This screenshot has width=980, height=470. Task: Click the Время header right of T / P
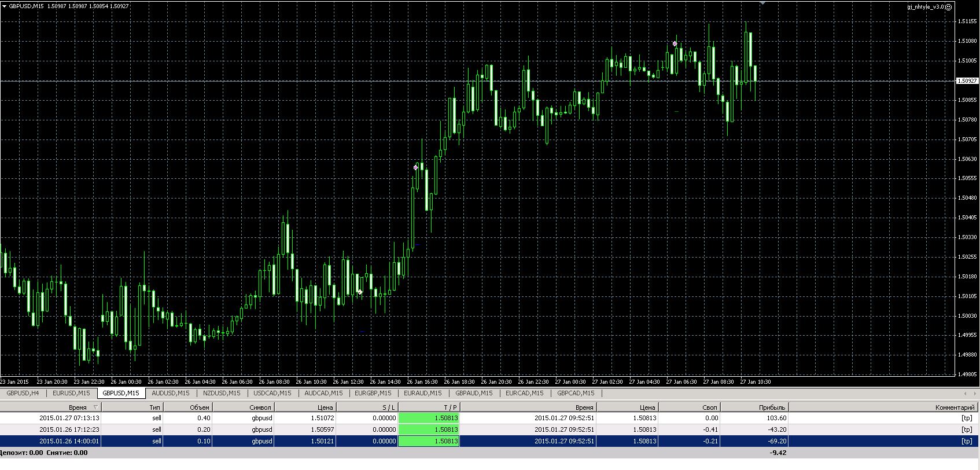pyautogui.click(x=528, y=407)
